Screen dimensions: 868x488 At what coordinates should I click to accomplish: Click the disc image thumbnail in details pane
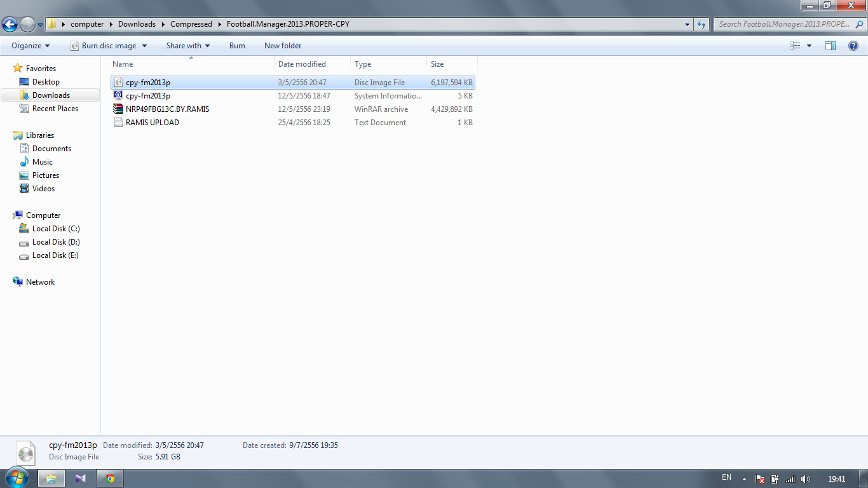point(25,452)
